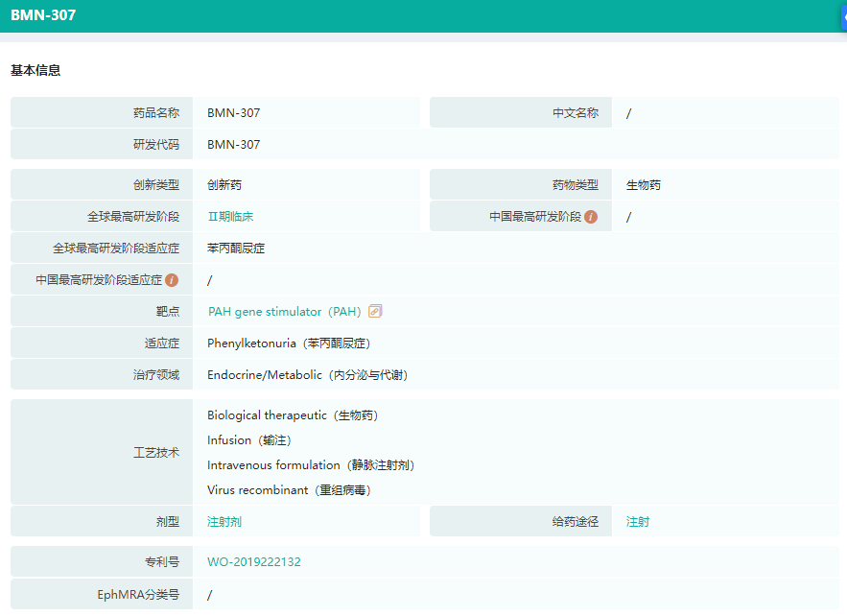Click the 生物药 drug type value
This screenshot has height=616, width=847.
point(644,185)
